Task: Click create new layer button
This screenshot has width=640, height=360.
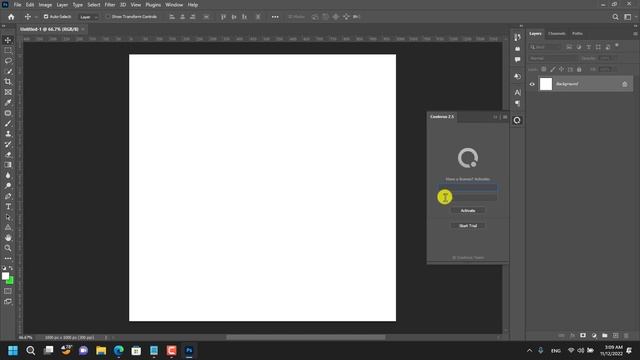Action: [x=616, y=336]
